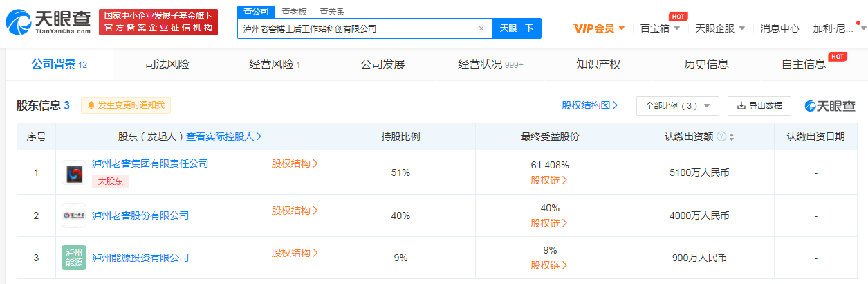Select the 查关系 search tab
This screenshot has width=868, height=284.
click(x=332, y=12)
